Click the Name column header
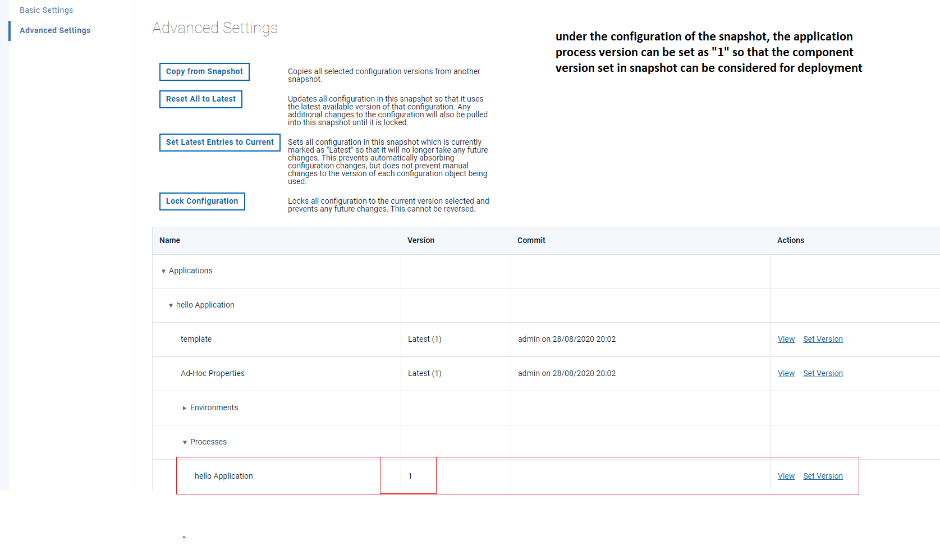Viewport: 940px width, 550px height. pos(170,240)
